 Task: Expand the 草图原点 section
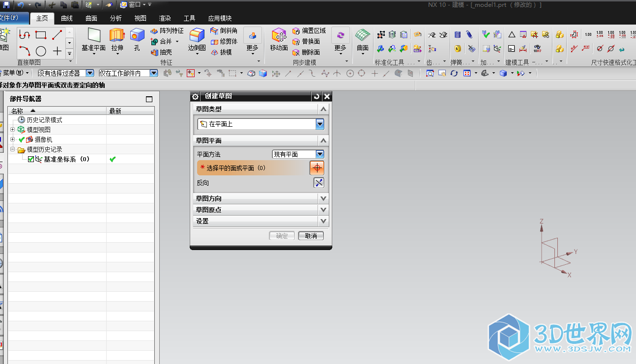pyautogui.click(x=323, y=210)
